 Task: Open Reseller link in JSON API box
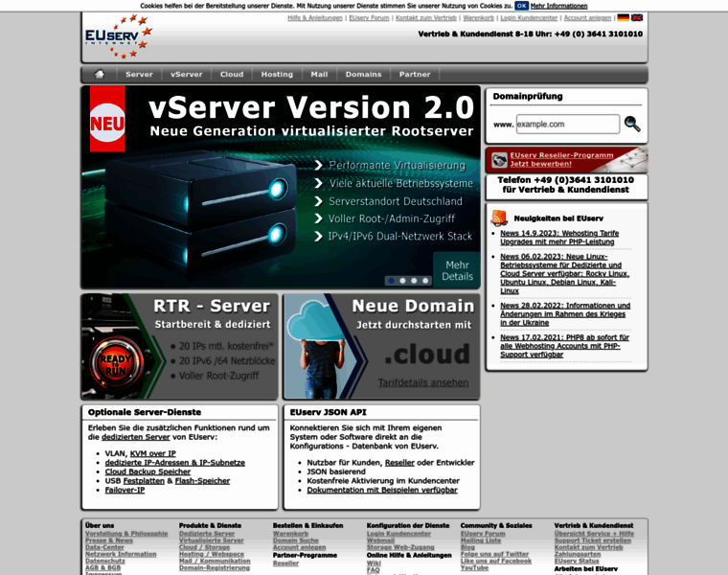click(x=399, y=463)
